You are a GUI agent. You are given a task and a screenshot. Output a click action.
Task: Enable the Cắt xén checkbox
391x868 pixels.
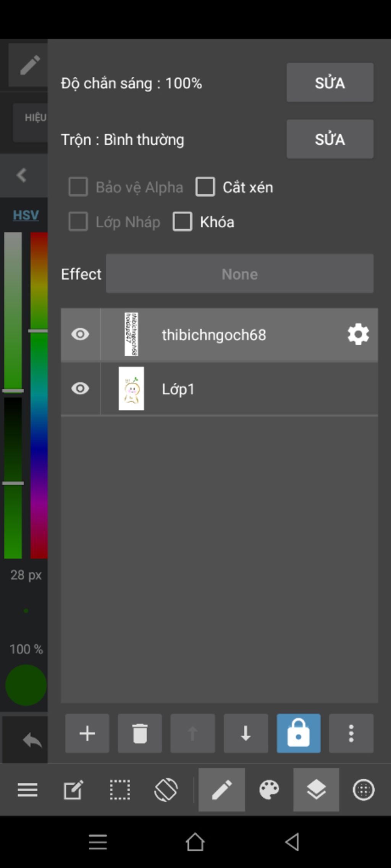pyautogui.click(x=205, y=187)
